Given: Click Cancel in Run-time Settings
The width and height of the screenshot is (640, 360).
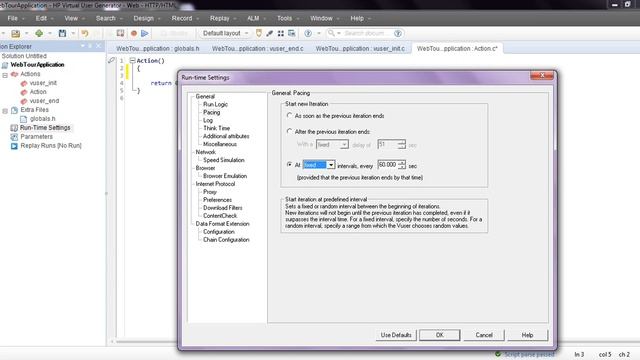Looking at the screenshot, I should 484,335.
